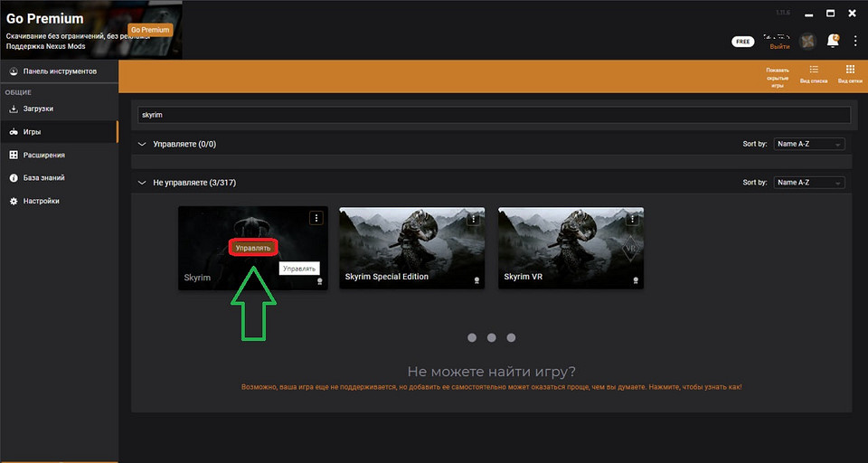Toggle showing hidden games (Показать скрытые игры)
Viewport: 868px width, 463px height.
pyautogui.click(x=778, y=77)
